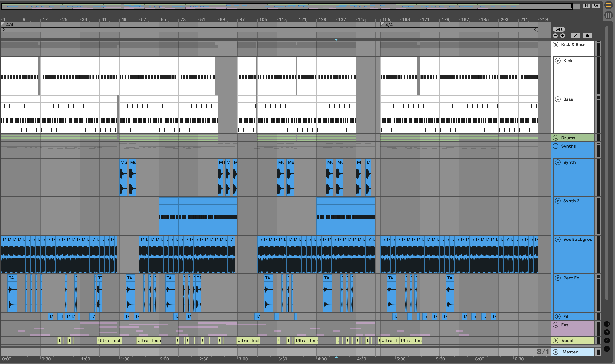Screen dimensions: 615x364
Task: Select first TA_ clip on Perc Fx track
Action: tap(12, 293)
